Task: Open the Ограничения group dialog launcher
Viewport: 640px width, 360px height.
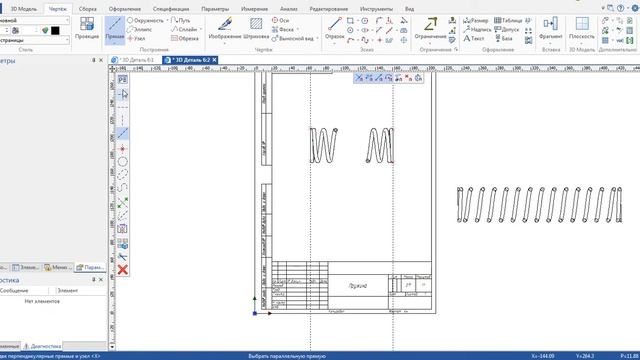Action: pos(456,49)
